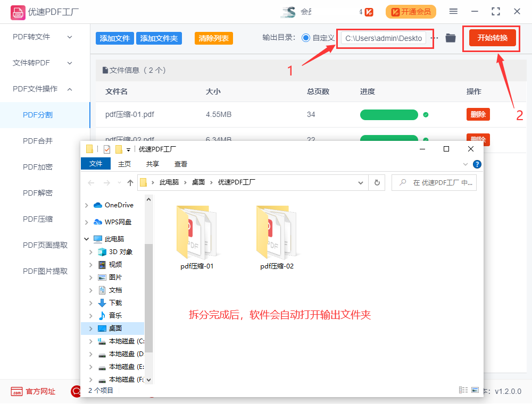Open the hamburger menu at top right

point(454,11)
